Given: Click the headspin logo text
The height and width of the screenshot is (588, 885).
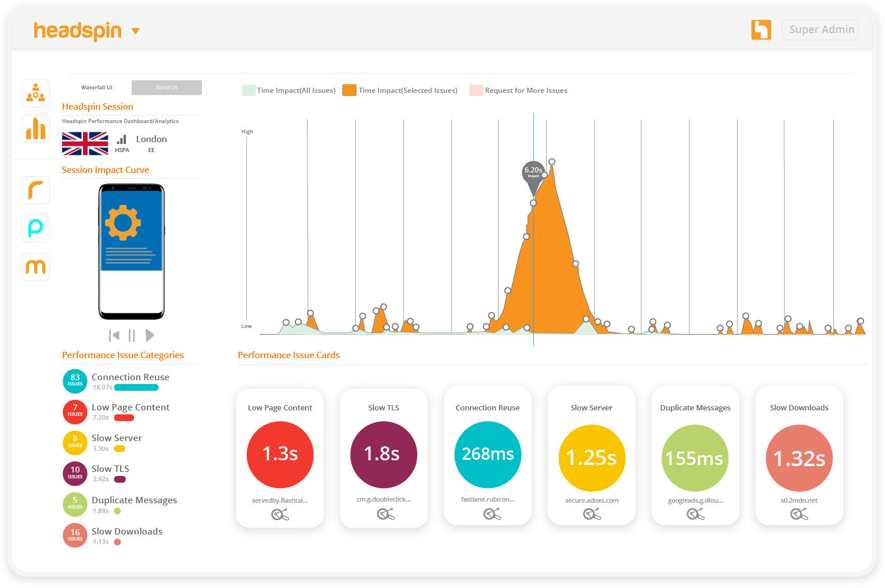Looking at the screenshot, I should (78, 31).
